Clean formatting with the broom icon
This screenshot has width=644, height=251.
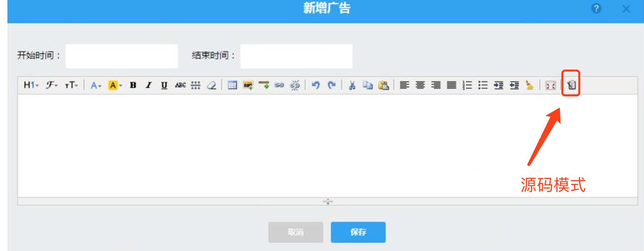click(529, 85)
